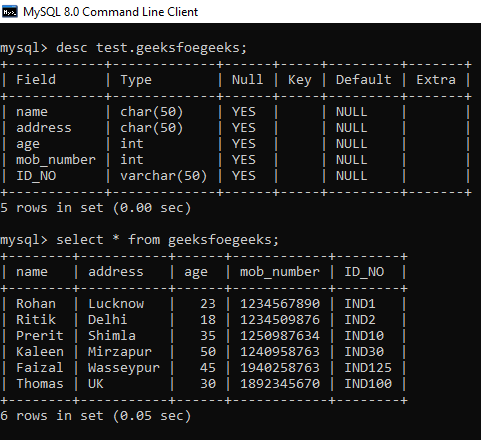The image size is (481, 440).
Task: Click the age value 50
Action: (x=208, y=352)
